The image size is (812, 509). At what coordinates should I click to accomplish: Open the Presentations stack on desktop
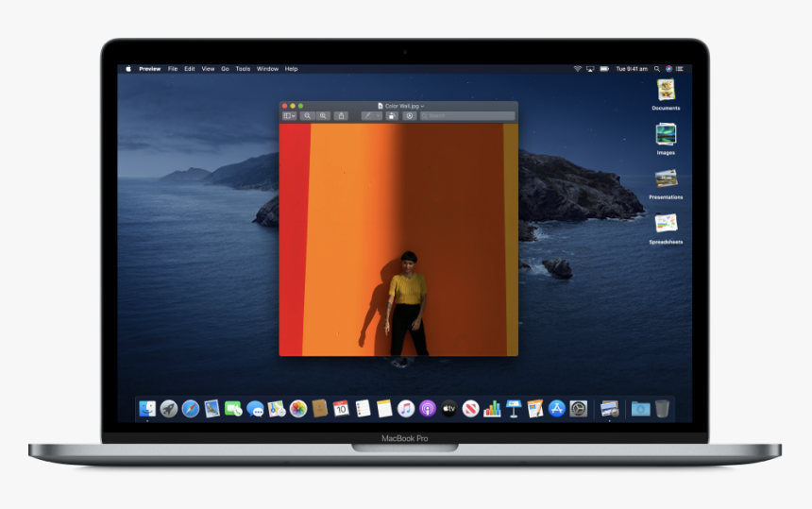(x=666, y=184)
